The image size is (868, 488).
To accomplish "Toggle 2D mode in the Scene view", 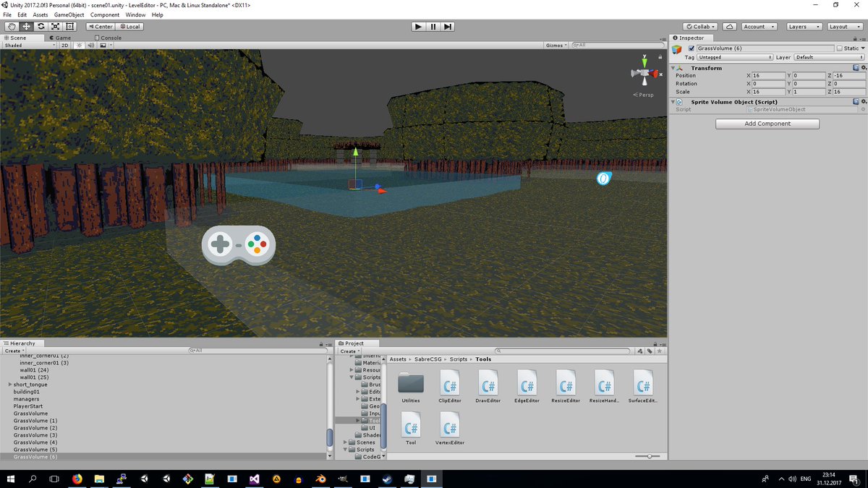I will coord(64,45).
